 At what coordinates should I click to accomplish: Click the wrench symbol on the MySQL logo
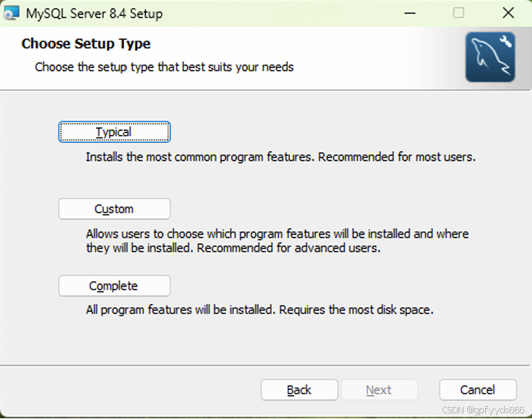point(505,41)
